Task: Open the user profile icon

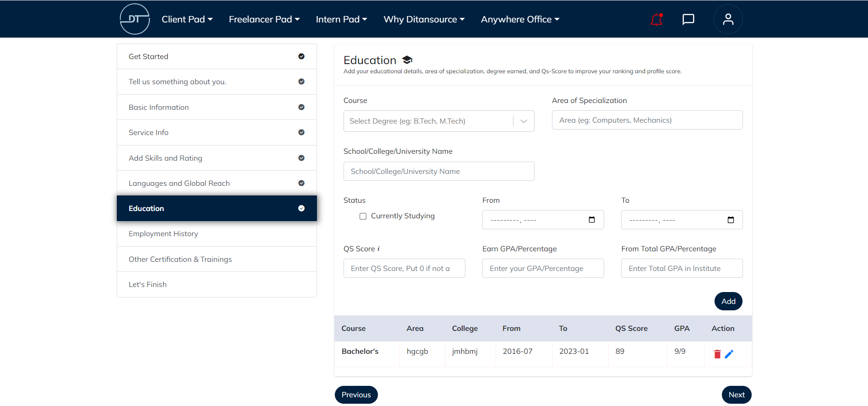Action: point(728,19)
